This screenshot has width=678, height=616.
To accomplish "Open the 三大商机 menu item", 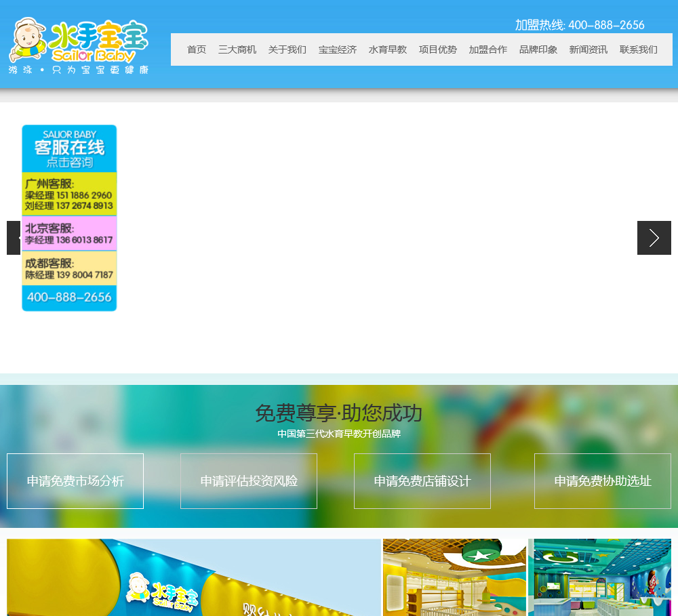I will click(237, 49).
